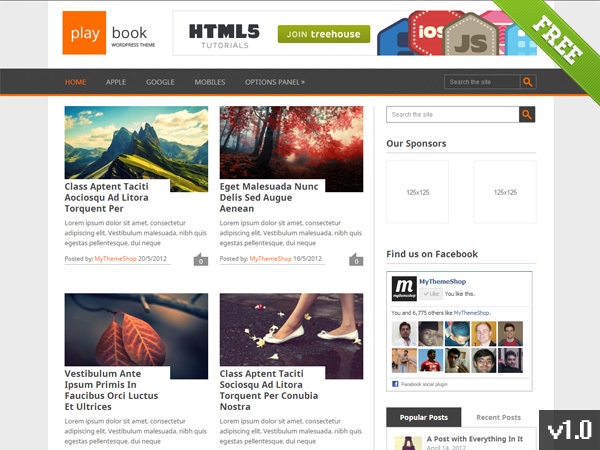This screenshot has width=600, height=450.
Task: Switch to the Recent Posts tab
Action: [x=498, y=417]
